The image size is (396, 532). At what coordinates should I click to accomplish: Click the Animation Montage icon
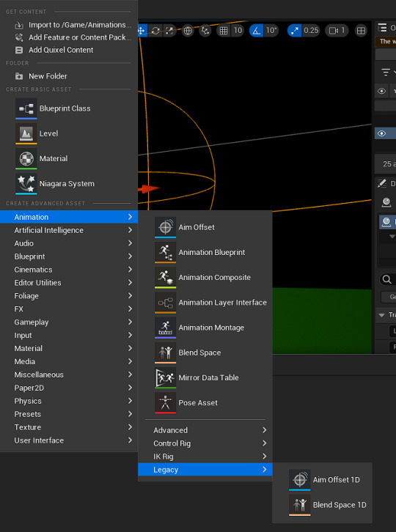[x=166, y=328]
